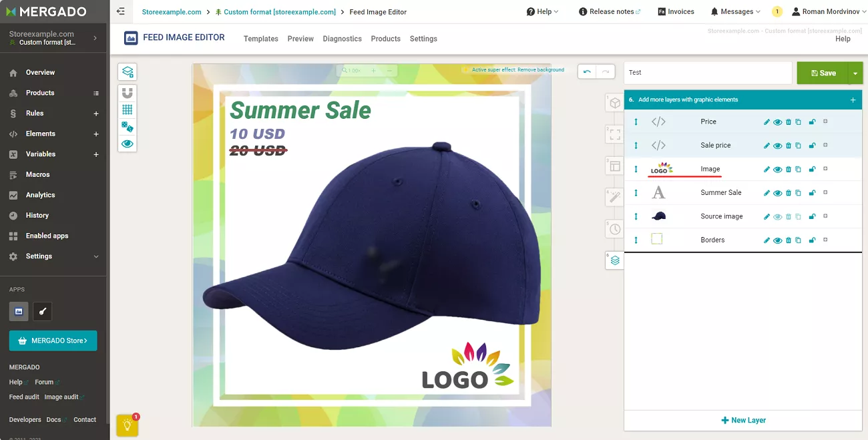
Task: Duplicate the Borders layer
Action: click(798, 240)
